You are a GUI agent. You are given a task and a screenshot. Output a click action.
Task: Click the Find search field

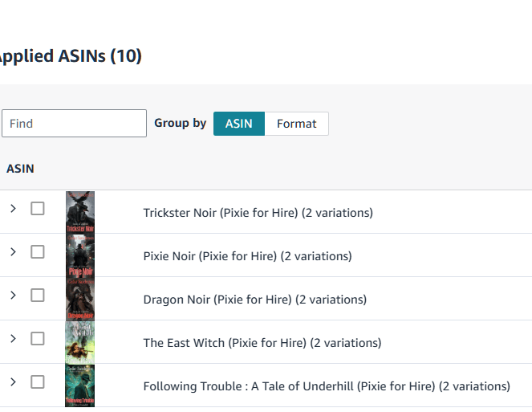(74, 124)
